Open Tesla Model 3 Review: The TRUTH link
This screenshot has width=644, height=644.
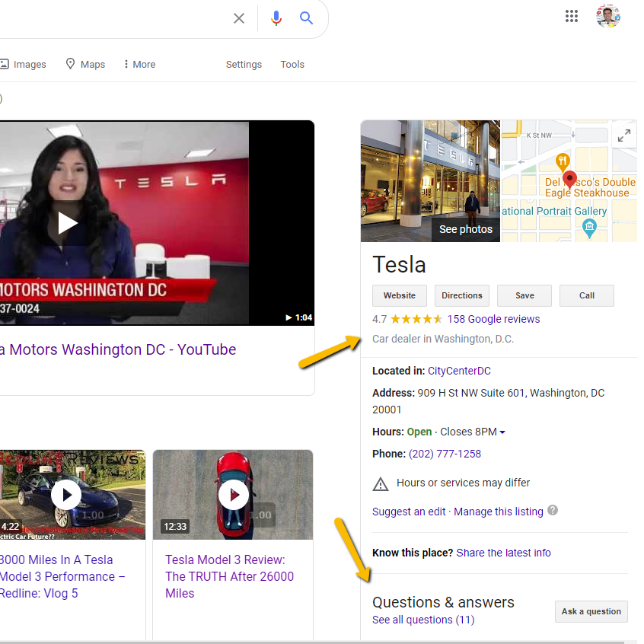pos(229,577)
